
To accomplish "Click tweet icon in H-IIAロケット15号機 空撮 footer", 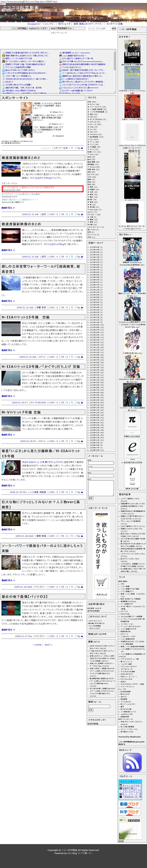I will pyautogui.click(x=72, y=357).
